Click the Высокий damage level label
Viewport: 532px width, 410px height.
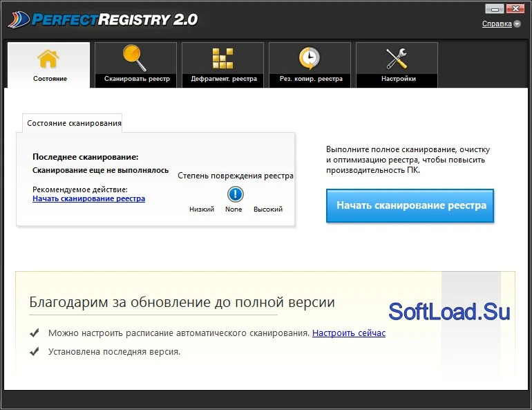pyautogui.click(x=268, y=209)
